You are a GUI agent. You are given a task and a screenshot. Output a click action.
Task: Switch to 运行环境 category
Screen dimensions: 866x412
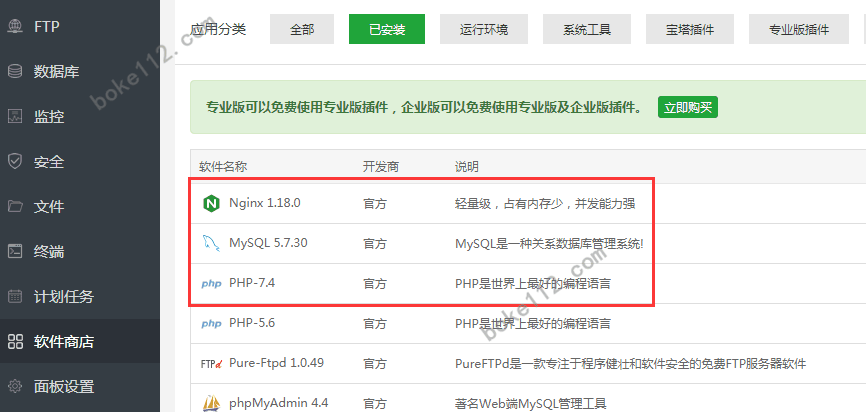click(x=484, y=29)
